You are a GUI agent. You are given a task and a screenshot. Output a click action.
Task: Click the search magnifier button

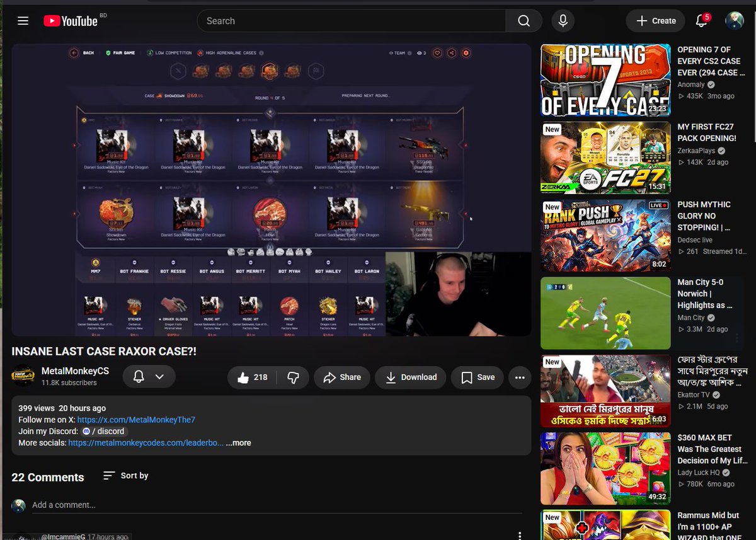pos(524,21)
